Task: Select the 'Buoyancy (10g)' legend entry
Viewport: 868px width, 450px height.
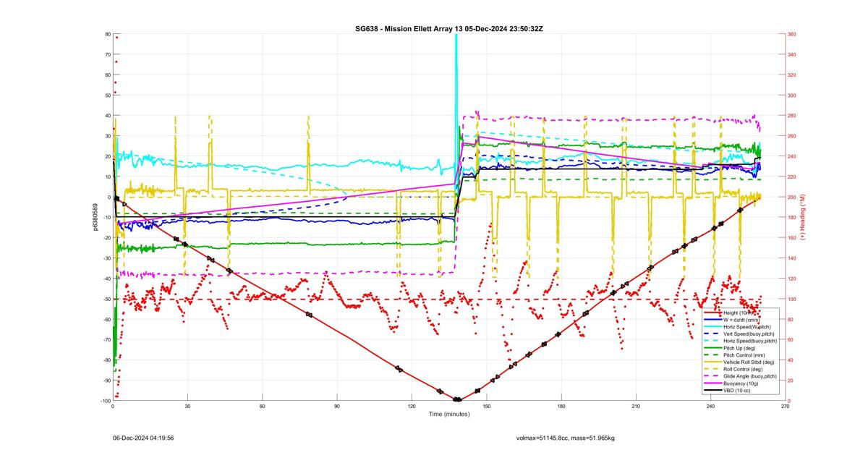Action: [741, 383]
